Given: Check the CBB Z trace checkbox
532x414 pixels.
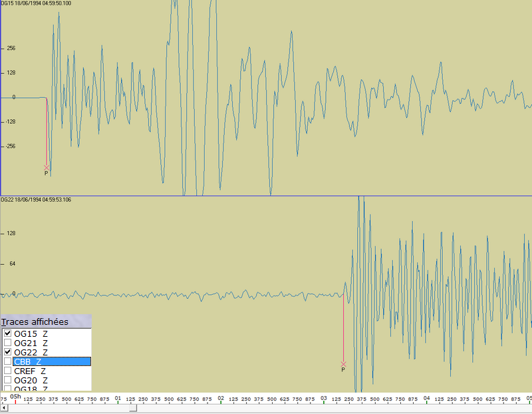Looking at the screenshot, I should pyautogui.click(x=7, y=361).
